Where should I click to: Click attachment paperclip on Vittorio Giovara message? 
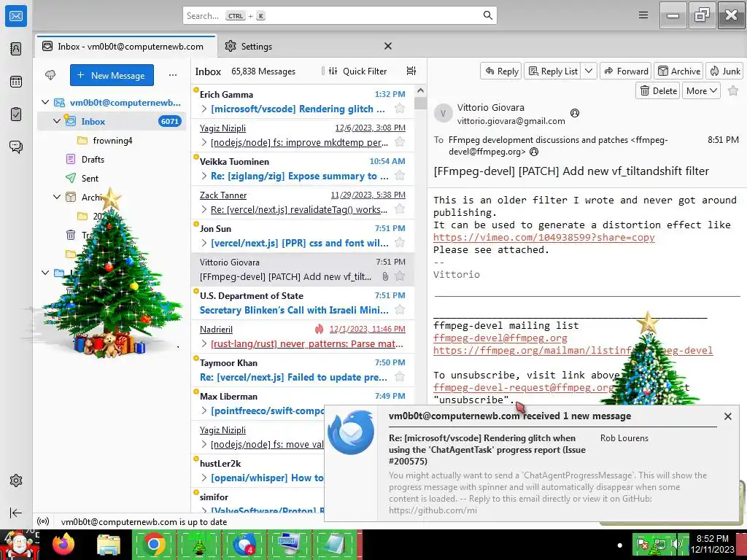pos(385,276)
